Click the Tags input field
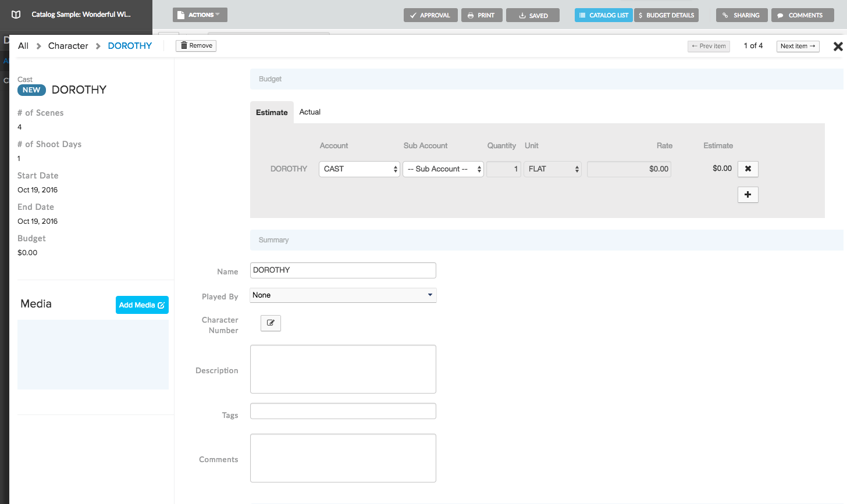Screen dimensions: 847x504 click(x=343, y=411)
